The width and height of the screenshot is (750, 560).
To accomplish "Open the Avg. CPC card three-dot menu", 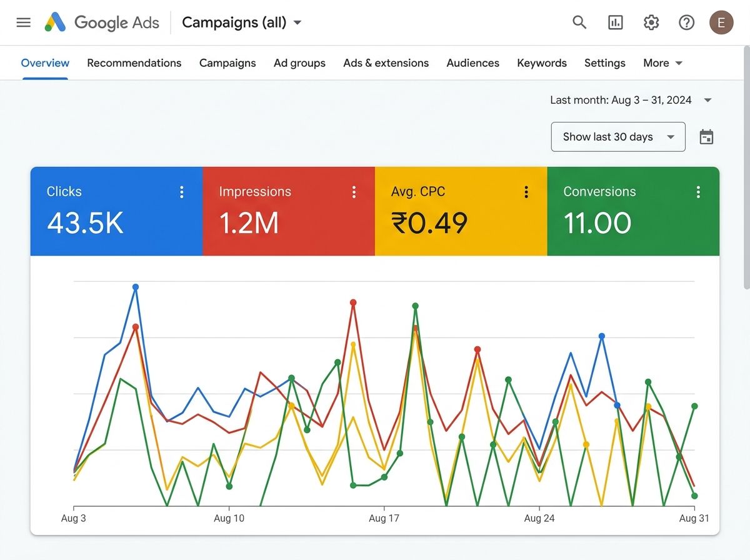I will click(526, 192).
